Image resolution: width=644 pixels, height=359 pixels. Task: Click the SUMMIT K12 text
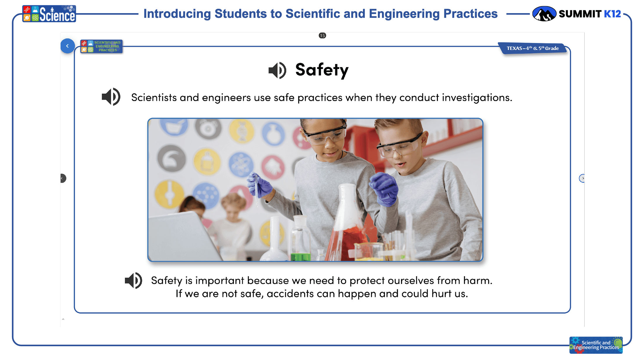coord(590,14)
